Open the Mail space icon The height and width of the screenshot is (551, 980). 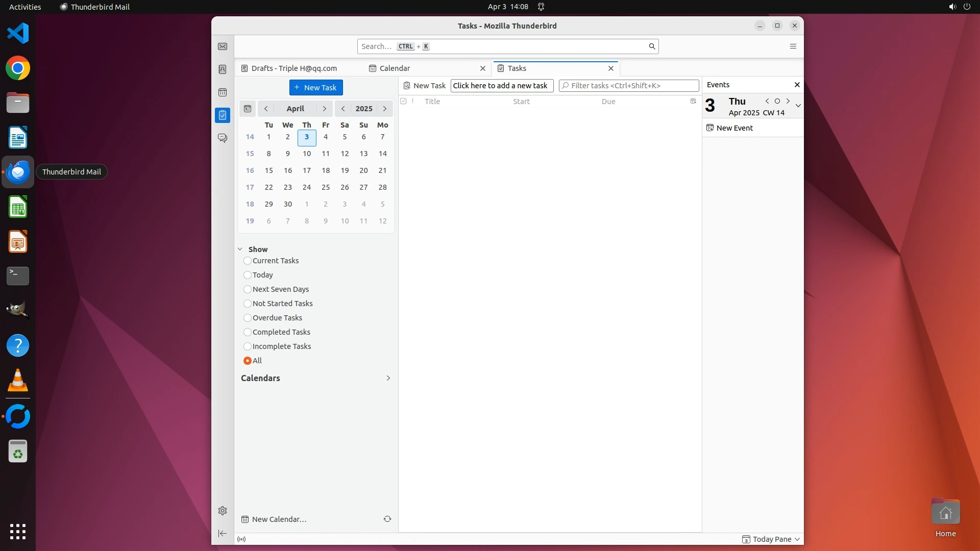tap(223, 46)
